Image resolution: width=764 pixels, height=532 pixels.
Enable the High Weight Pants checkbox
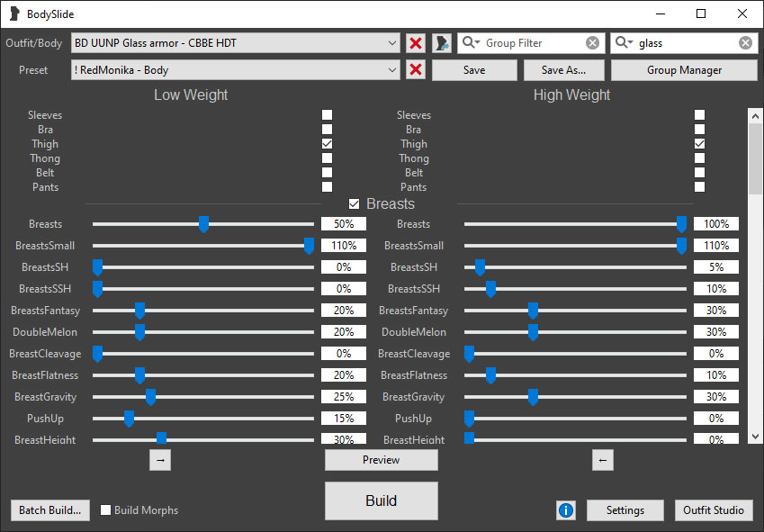[700, 186]
